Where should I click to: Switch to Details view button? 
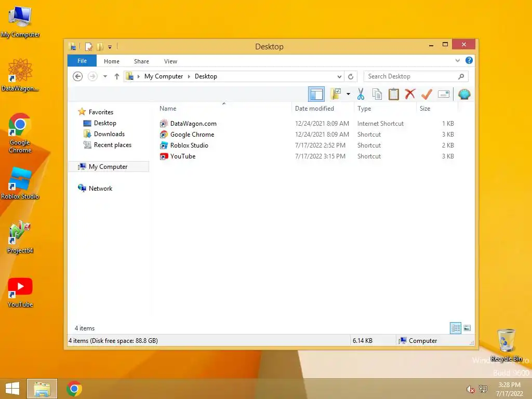(x=455, y=328)
